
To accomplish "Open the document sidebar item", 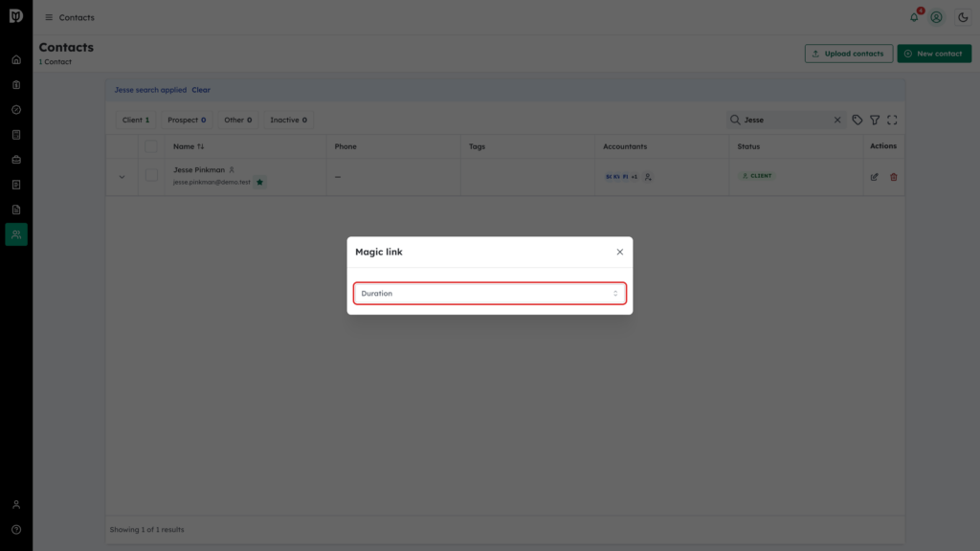I will [x=16, y=209].
